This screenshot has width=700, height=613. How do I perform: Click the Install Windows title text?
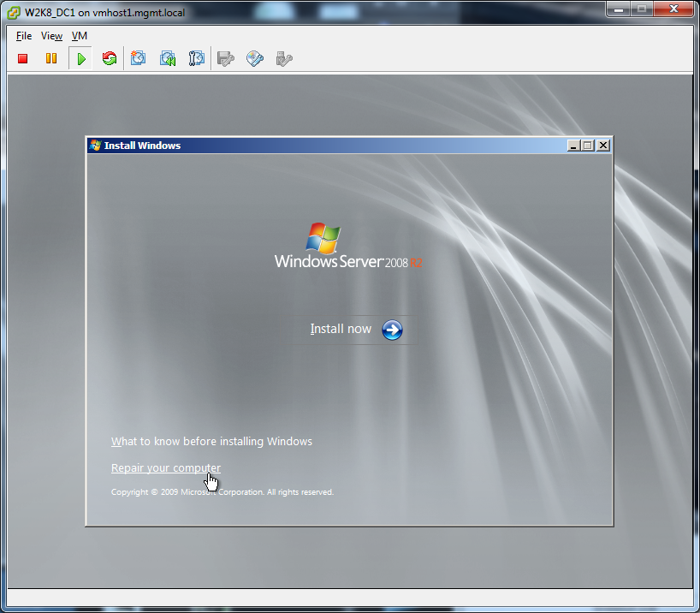click(x=142, y=146)
